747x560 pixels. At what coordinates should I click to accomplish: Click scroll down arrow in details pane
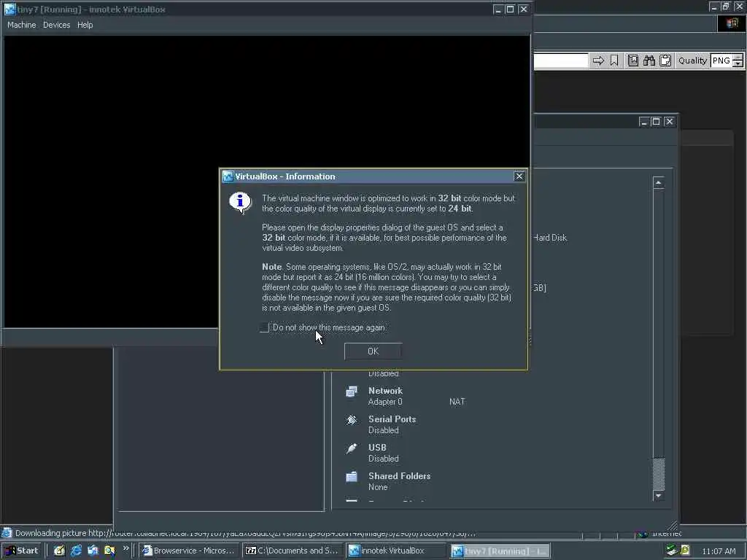pos(659,496)
